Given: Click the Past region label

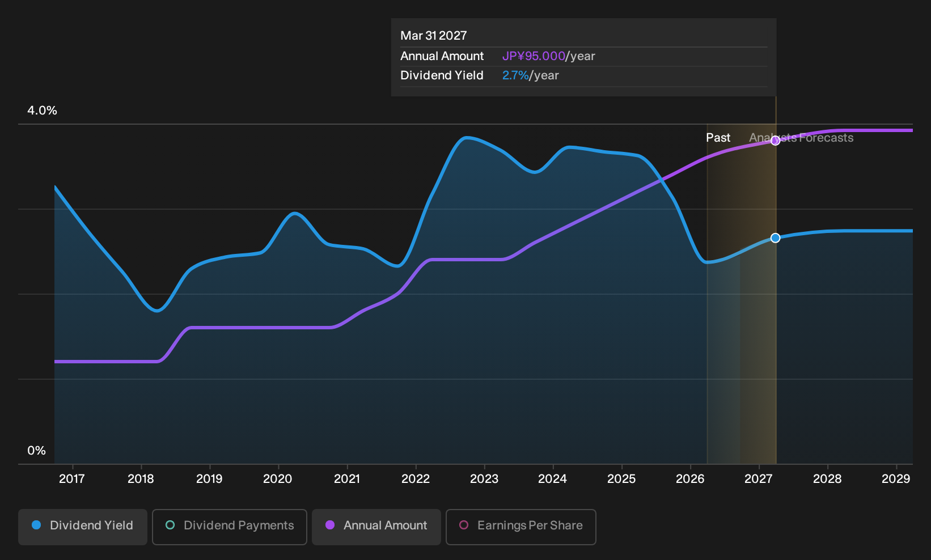Looking at the screenshot, I should point(718,138).
